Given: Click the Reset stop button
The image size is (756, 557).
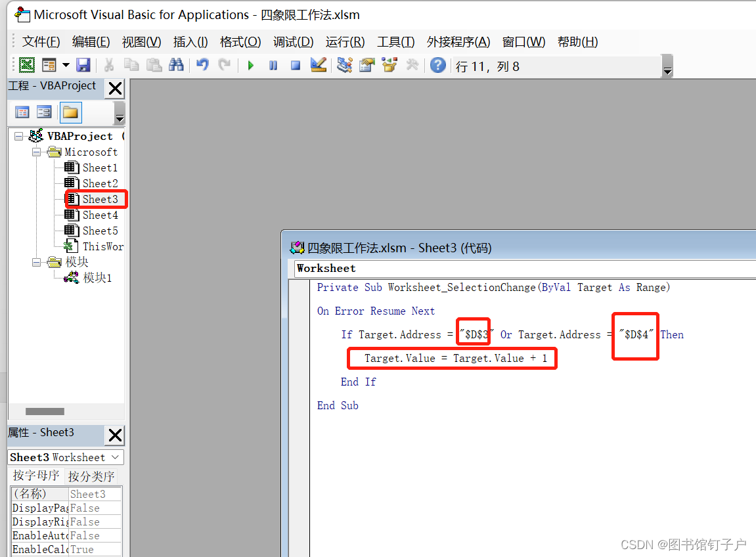Looking at the screenshot, I should [x=296, y=65].
